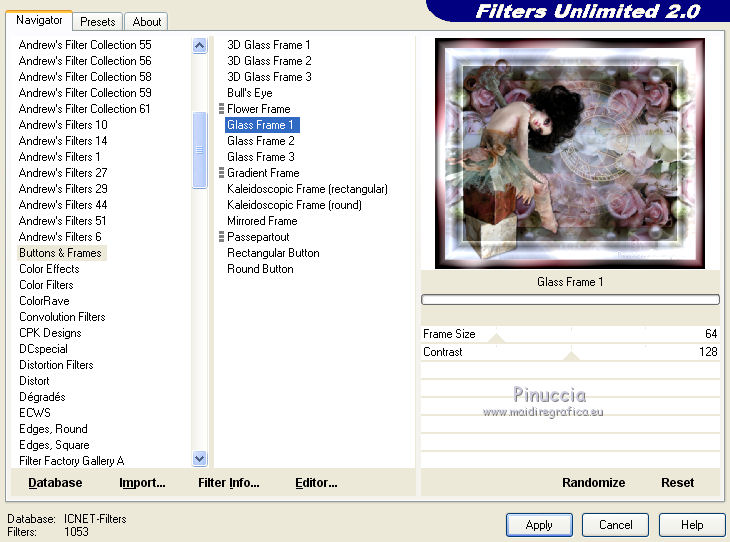Choose Kaleidoscopic Frame (round) filter
The image size is (730, 542).
point(294,205)
